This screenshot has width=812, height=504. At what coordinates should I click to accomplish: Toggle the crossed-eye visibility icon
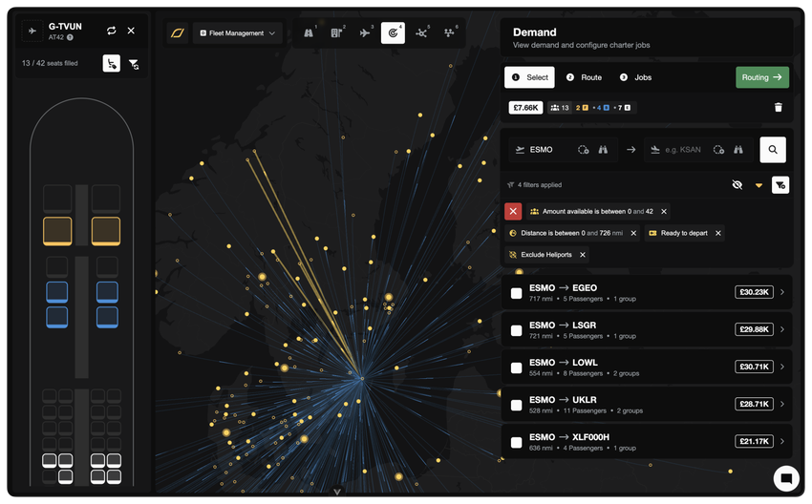click(x=737, y=185)
